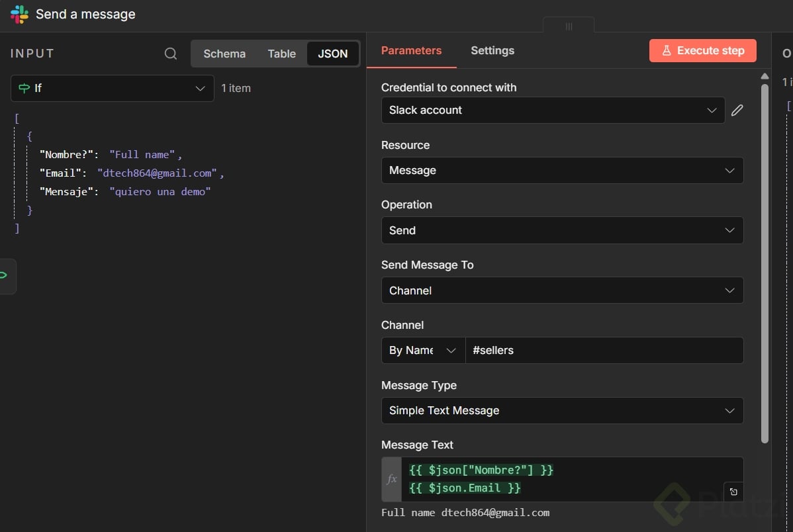Screen dimensions: 793x532
Task: Switch to the Settings tab
Action: coord(492,51)
